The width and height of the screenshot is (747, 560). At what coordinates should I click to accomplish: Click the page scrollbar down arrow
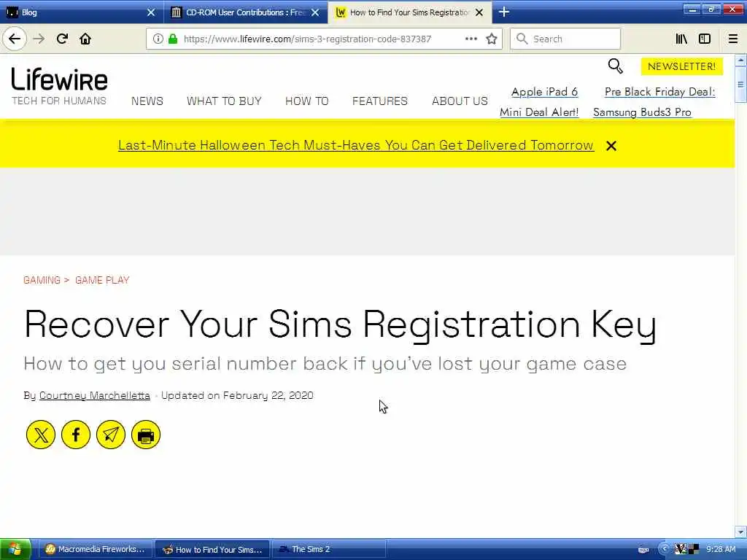[x=740, y=532]
